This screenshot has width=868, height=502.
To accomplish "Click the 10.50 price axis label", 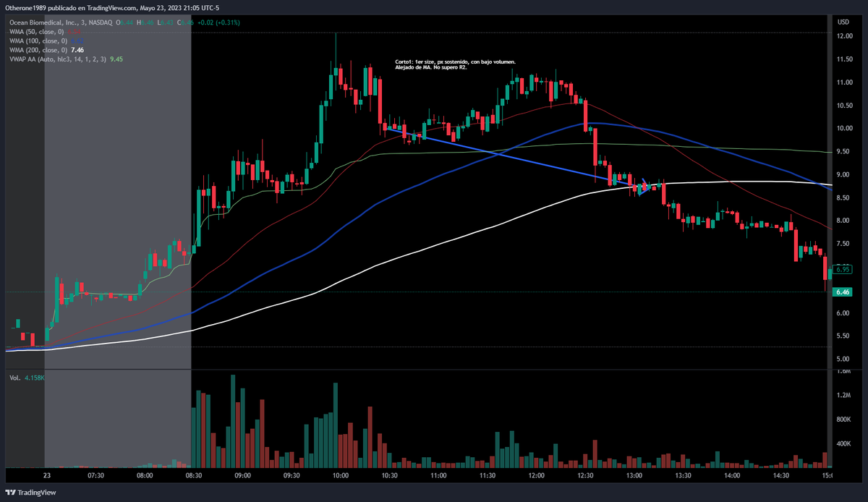I will 843,106.
